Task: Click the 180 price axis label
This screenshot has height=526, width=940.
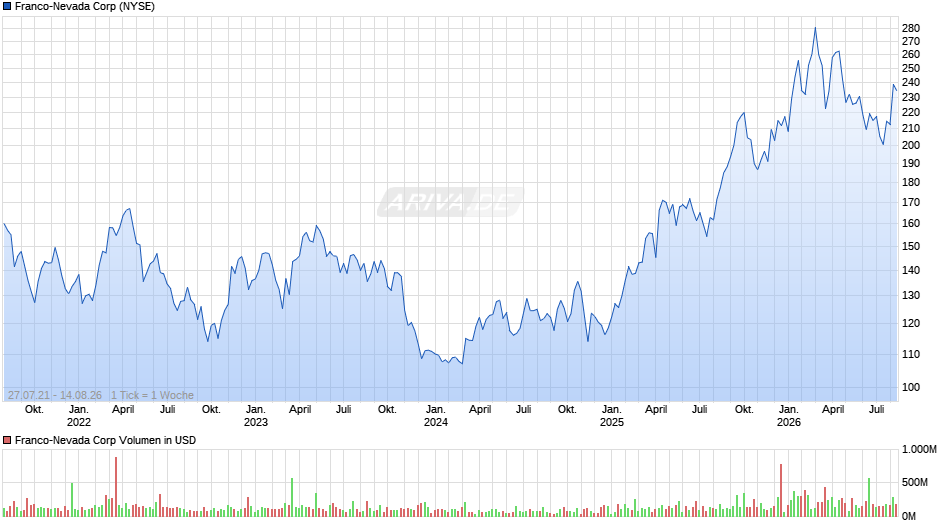Action: 911,182
